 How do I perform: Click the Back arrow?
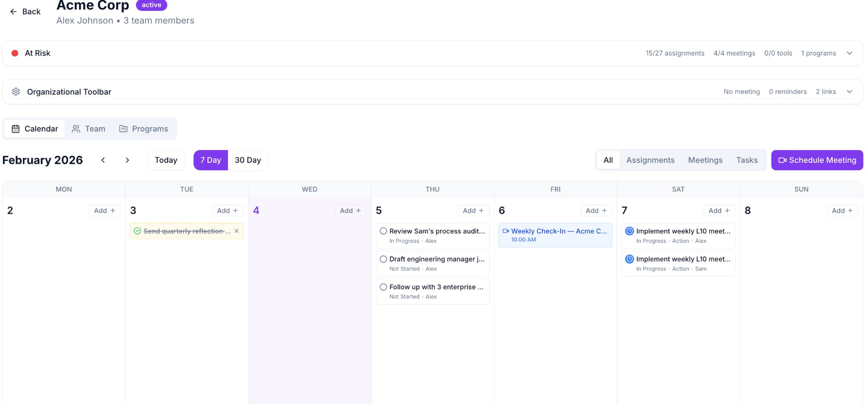click(13, 11)
